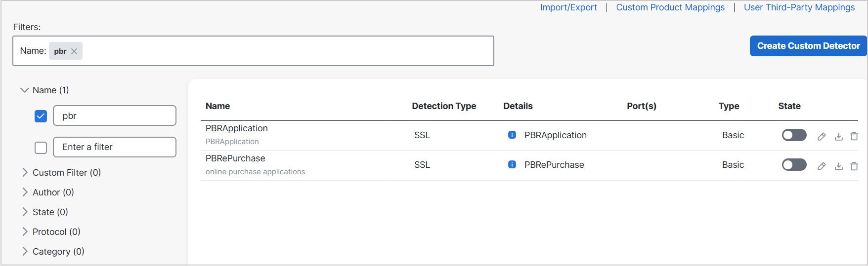Click info icon next to PBRApplication details

pos(512,135)
